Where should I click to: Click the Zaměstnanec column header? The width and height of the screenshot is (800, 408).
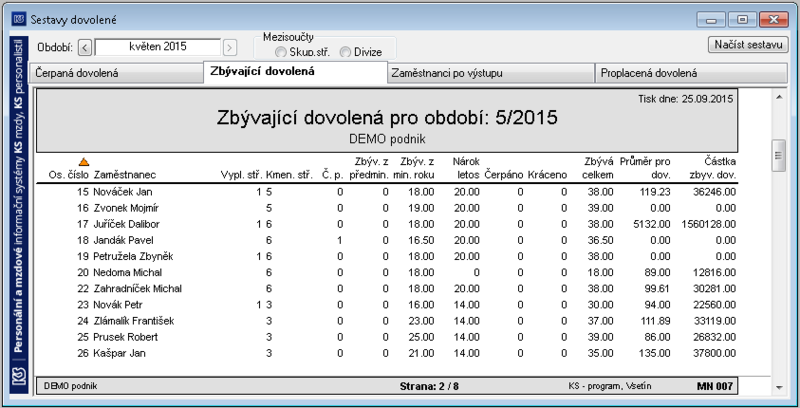pyautogui.click(x=125, y=175)
